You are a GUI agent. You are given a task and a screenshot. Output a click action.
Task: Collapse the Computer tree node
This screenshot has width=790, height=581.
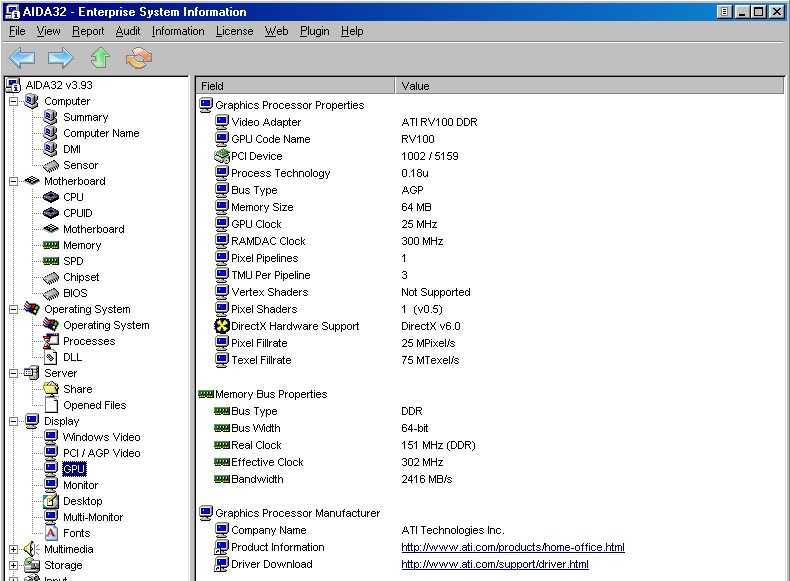14,101
